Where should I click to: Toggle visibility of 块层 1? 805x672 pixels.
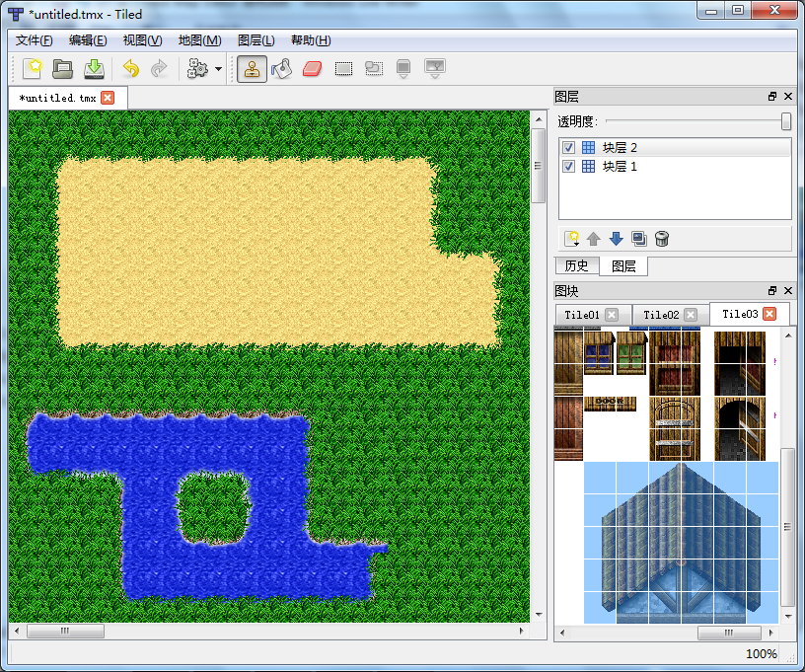click(568, 167)
